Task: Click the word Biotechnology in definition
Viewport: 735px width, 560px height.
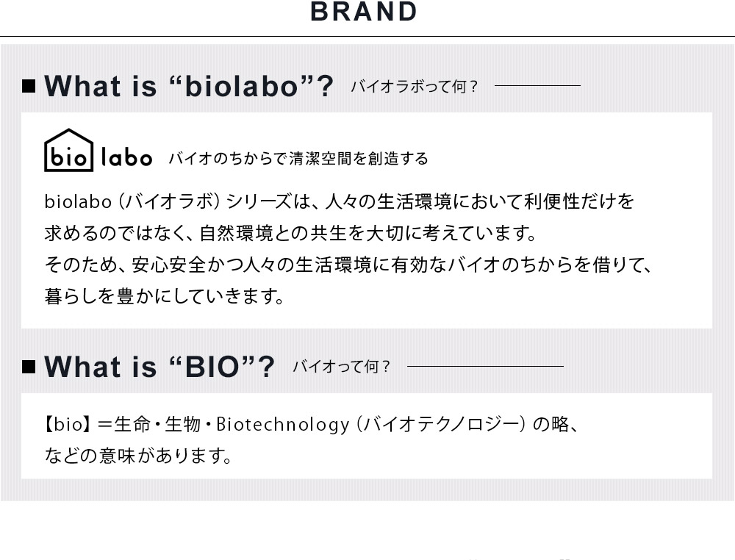Action: point(283,425)
